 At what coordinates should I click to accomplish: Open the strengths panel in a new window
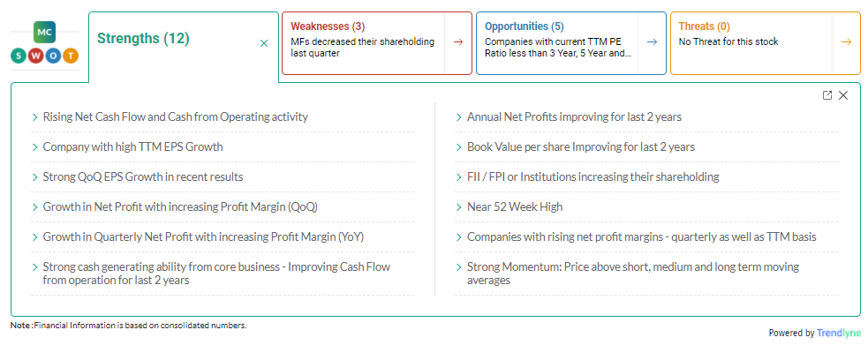click(x=827, y=95)
